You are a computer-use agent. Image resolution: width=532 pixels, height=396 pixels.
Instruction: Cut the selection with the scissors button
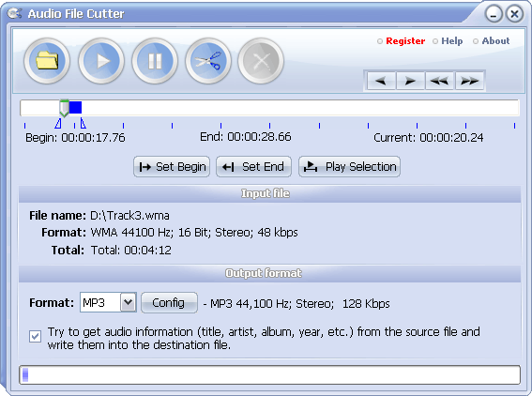click(208, 61)
